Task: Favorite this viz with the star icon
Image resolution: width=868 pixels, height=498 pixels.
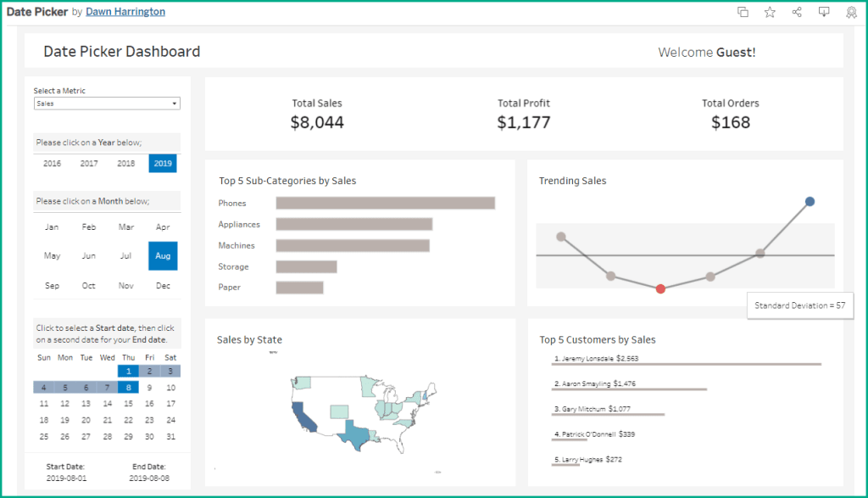Action: point(770,12)
